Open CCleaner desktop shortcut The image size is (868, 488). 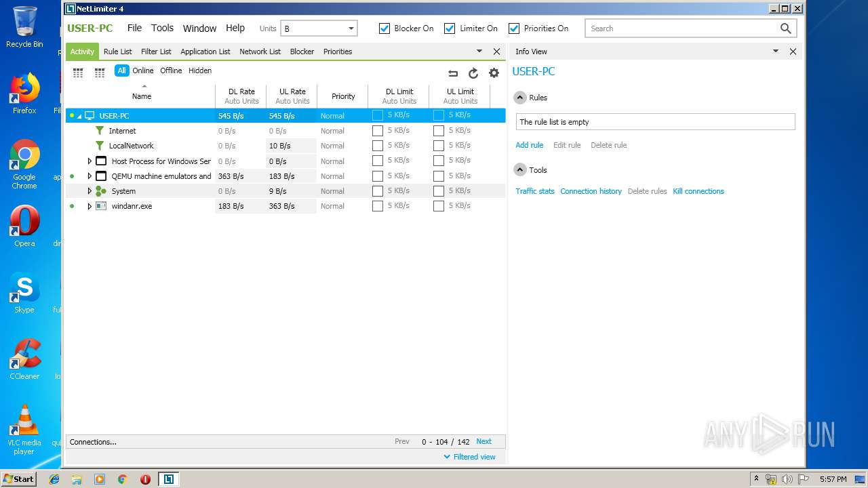coord(24,359)
